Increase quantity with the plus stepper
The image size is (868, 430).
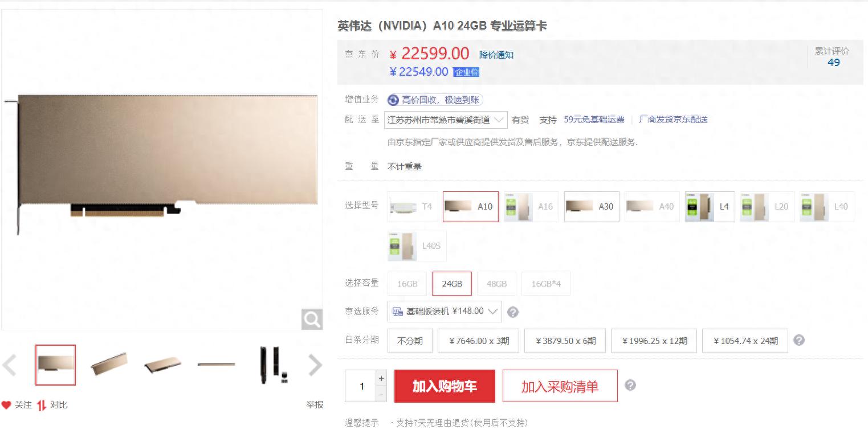[x=381, y=378]
